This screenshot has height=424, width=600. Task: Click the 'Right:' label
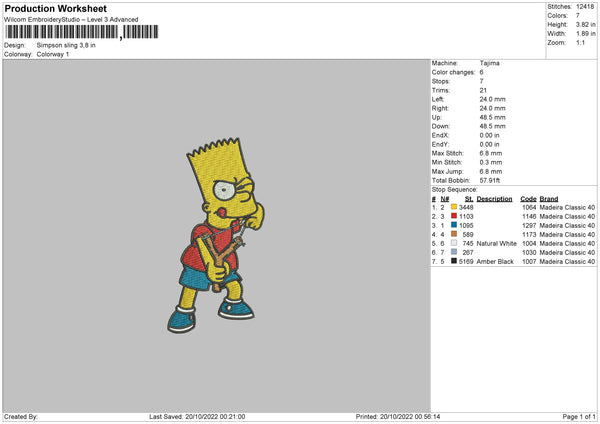click(x=440, y=108)
